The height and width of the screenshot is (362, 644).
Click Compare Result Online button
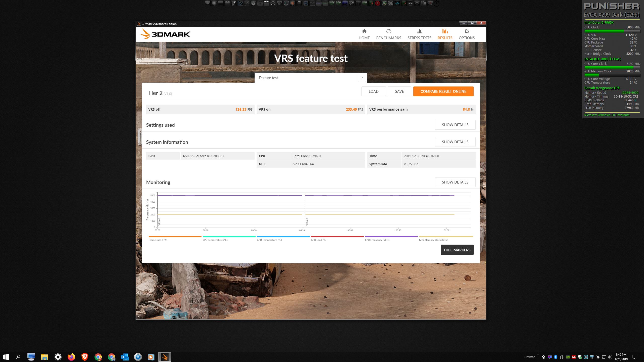point(443,92)
